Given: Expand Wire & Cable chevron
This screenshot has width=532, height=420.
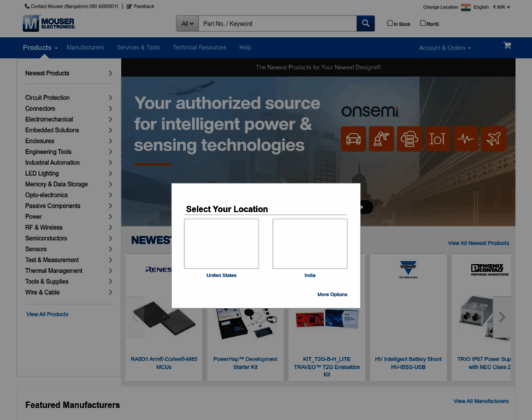Looking at the screenshot, I should pyautogui.click(x=111, y=292).
